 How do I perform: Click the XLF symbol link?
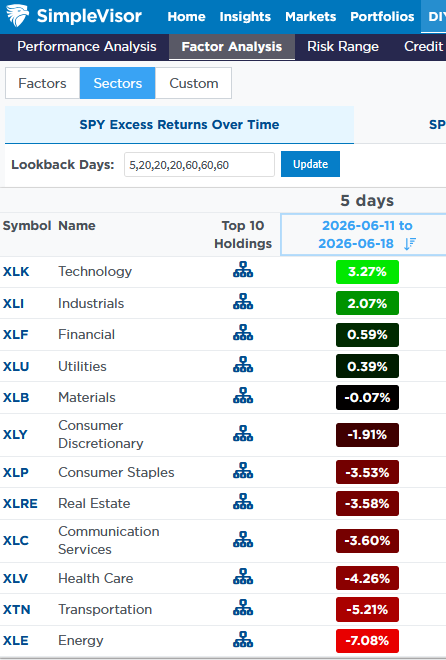point(16,335)
